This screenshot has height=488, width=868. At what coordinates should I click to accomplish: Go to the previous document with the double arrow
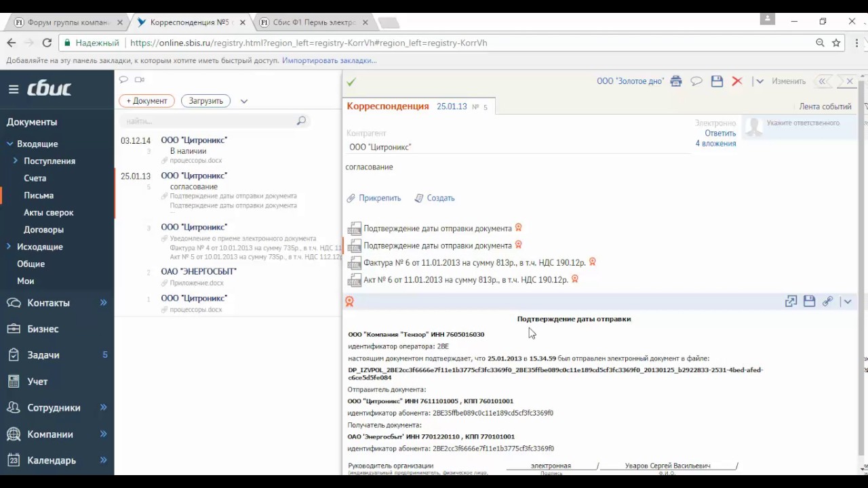click(x=823, y=81)
